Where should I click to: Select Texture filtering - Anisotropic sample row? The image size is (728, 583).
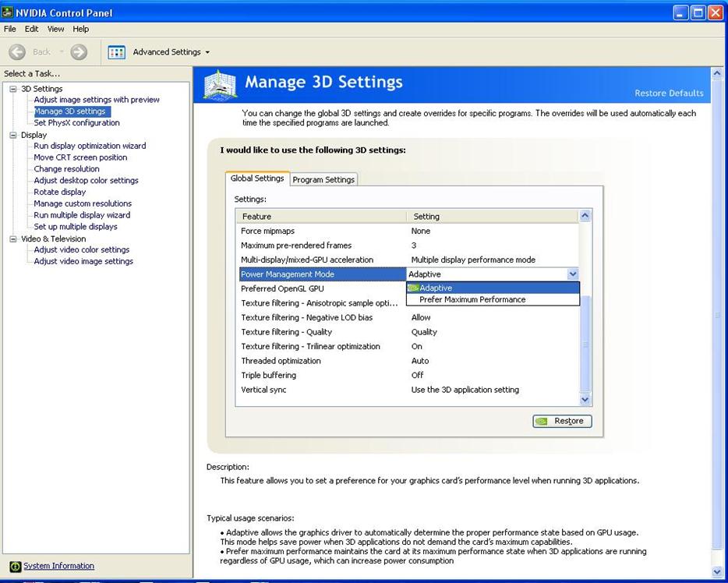click(x=323, y=303)
